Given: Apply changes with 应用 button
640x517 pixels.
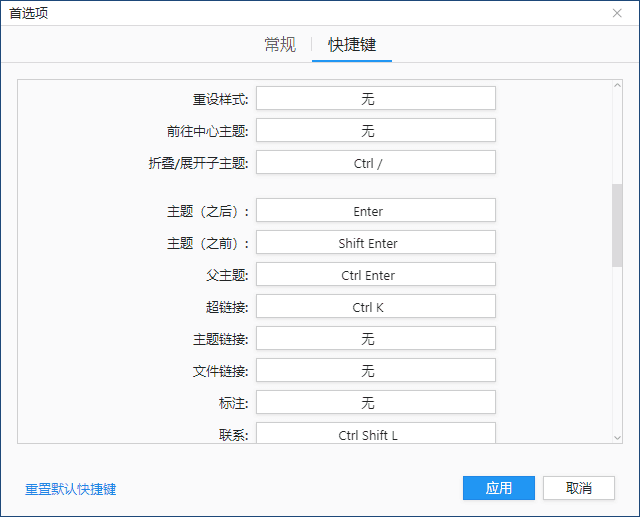Looking at the screenshot, I should coord(499,488).
